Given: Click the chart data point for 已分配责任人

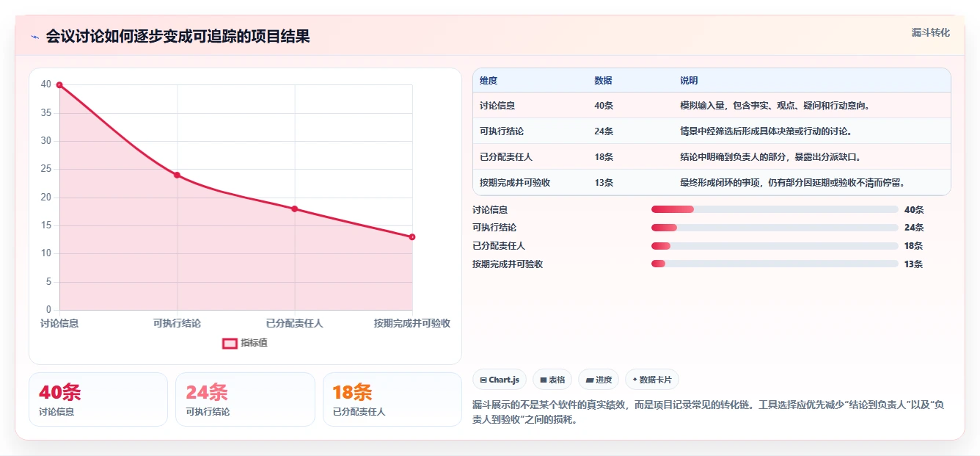Looking at the screenshot, I should coord(295,209).
